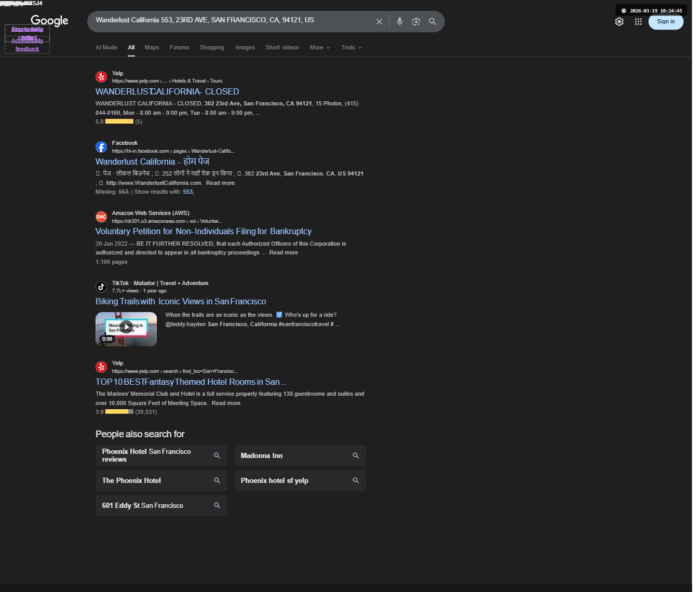Open the Quick Settings gear icon
700x592 pixels.
619,22
